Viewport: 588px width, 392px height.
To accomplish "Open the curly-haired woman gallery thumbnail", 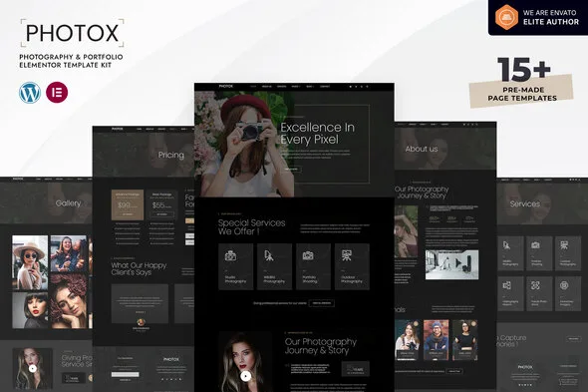I will coord(69,301).
